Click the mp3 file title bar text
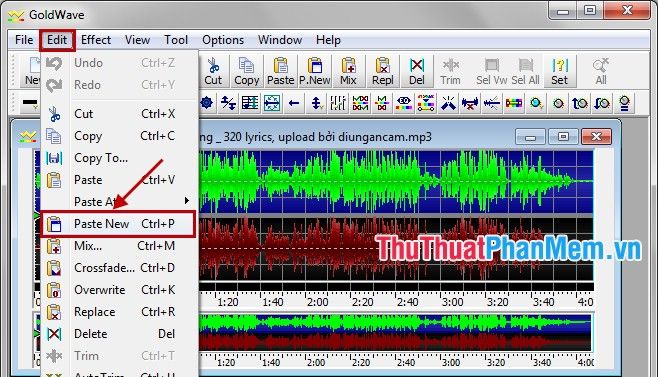The height and width of the screenshot is (377, 658). (316, 137)
